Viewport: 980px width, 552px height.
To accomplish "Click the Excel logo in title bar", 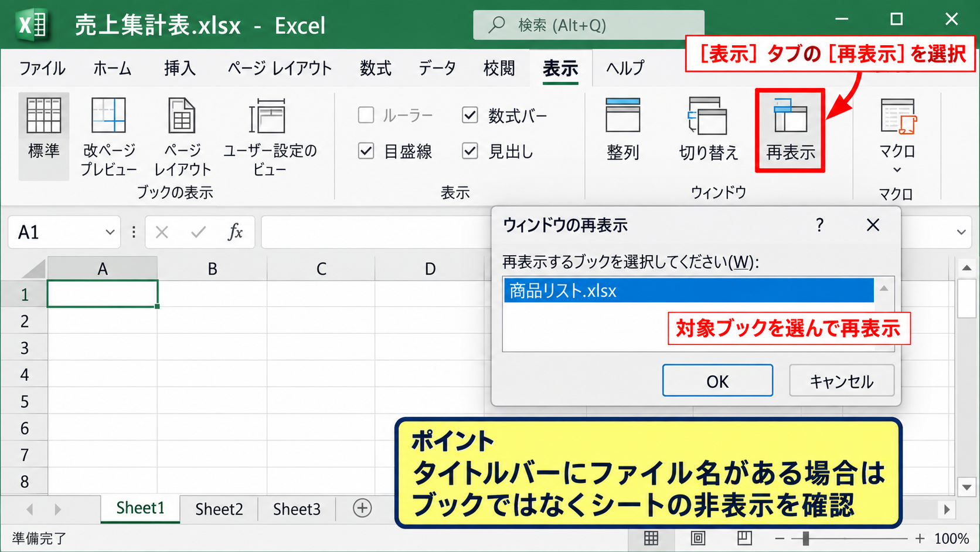I will pos(32,25).
